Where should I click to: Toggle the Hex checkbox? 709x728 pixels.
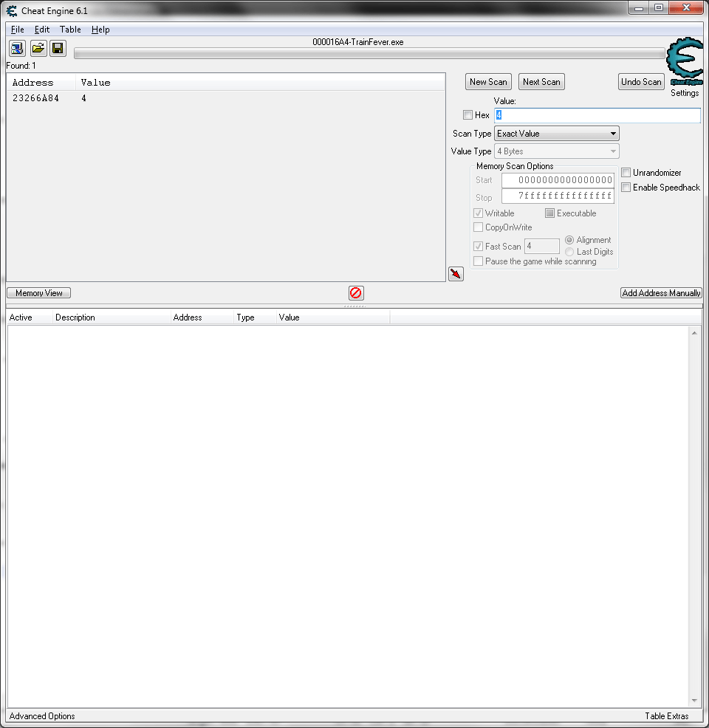(467, 115)
